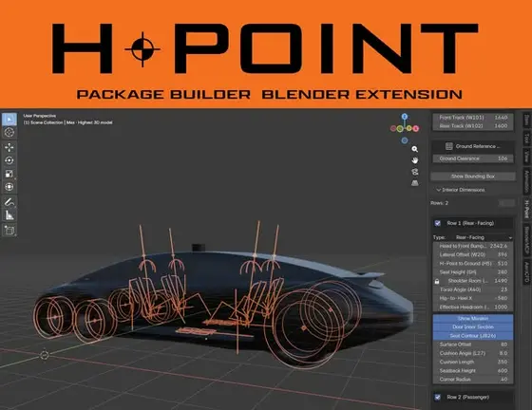532x410 pixels.
Task: Select the Annotate tool
Action: pos(9,202)
